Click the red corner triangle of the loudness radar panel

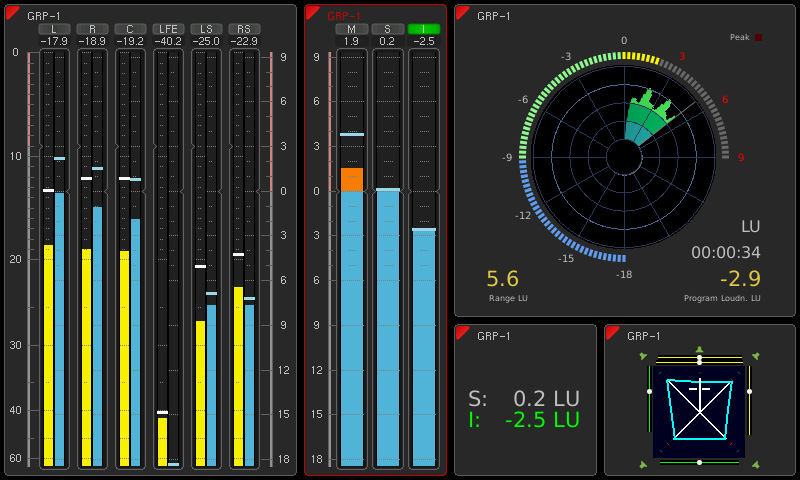461,11
